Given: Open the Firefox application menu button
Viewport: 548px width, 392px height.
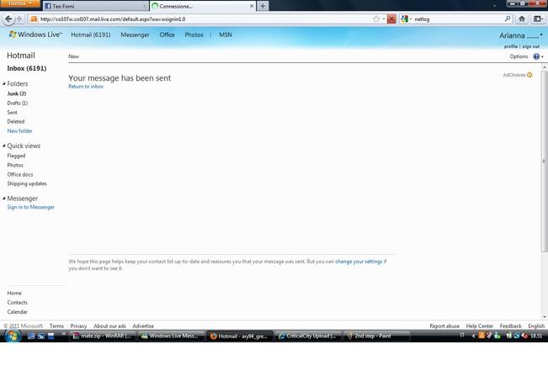Looking at the screenshot, I should point(19,3).
